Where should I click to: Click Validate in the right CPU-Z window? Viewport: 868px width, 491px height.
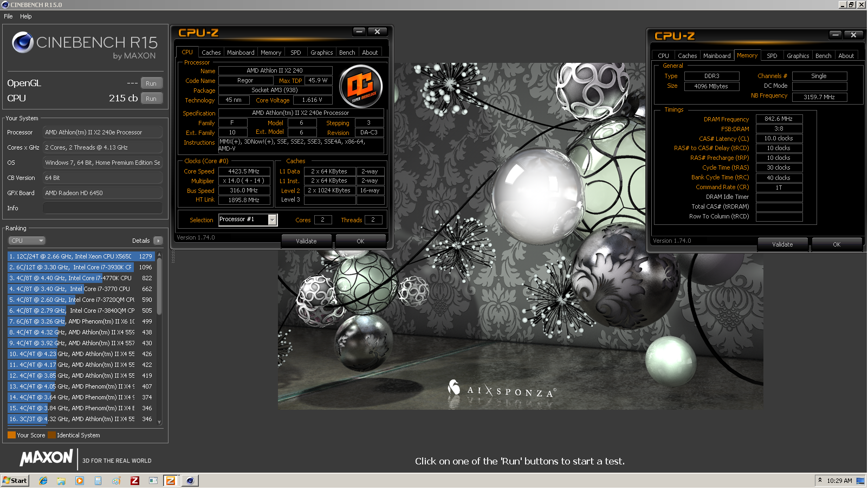[782, 244]
